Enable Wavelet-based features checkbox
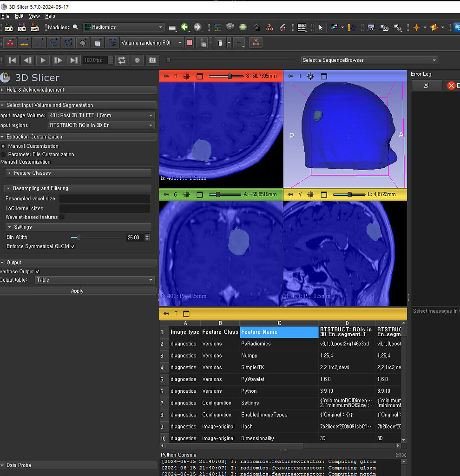 (x=62, y=217)
